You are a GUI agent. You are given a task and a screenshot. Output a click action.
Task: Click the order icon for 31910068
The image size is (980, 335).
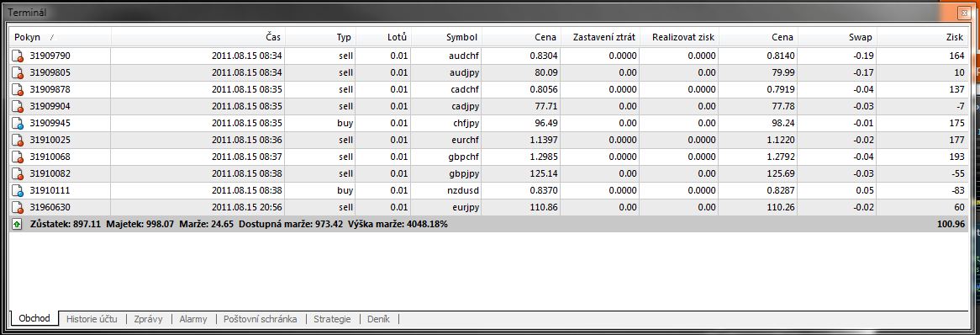click(18, 157)
